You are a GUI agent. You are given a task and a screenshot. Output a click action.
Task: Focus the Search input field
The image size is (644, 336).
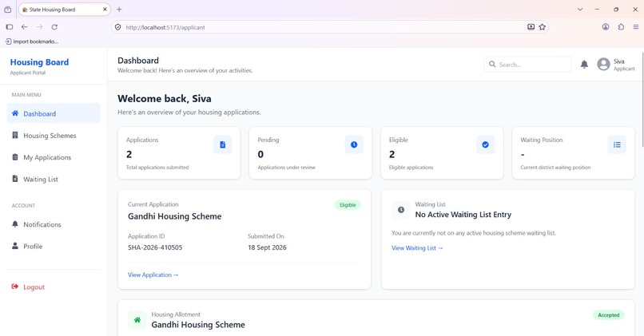528,65
